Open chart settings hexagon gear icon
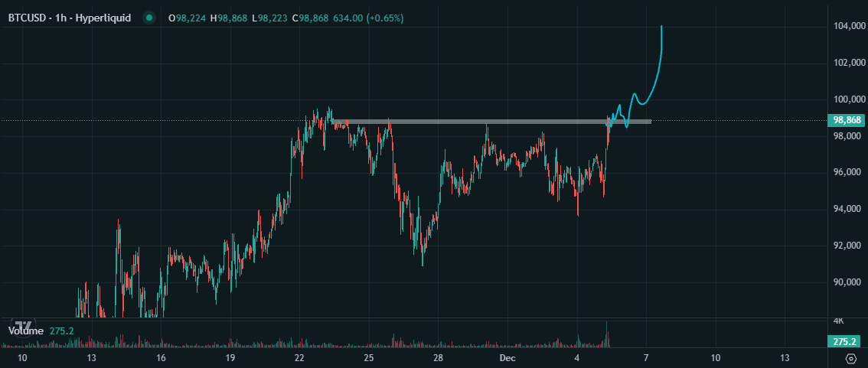 [851, 358]
